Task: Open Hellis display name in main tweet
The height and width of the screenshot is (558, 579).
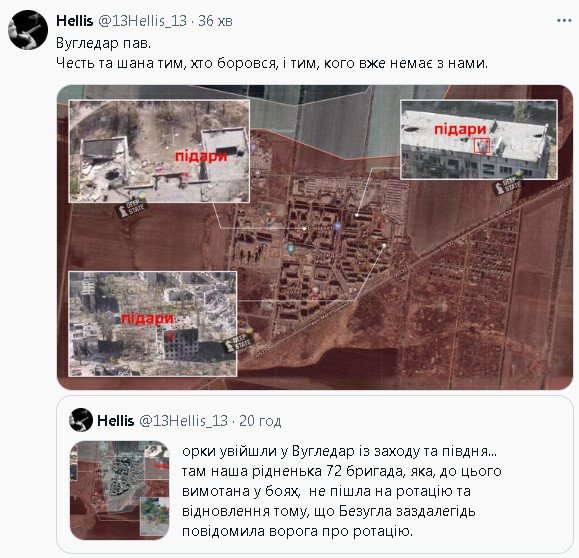Action: [x=74, y=21]
